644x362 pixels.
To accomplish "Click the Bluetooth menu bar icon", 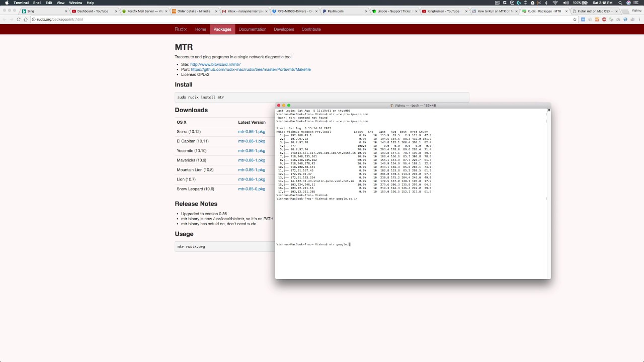I will [x=547, y=3].
